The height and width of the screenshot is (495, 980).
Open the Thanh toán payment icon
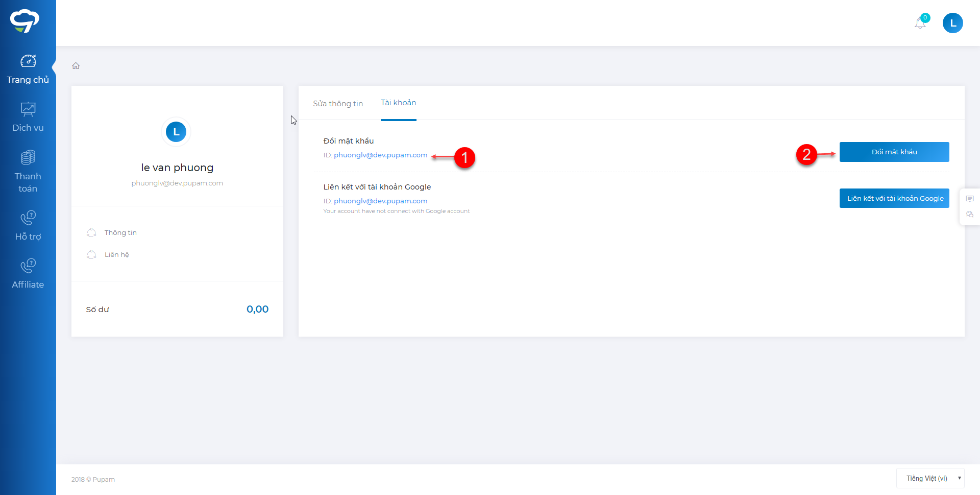coord(28,157)
